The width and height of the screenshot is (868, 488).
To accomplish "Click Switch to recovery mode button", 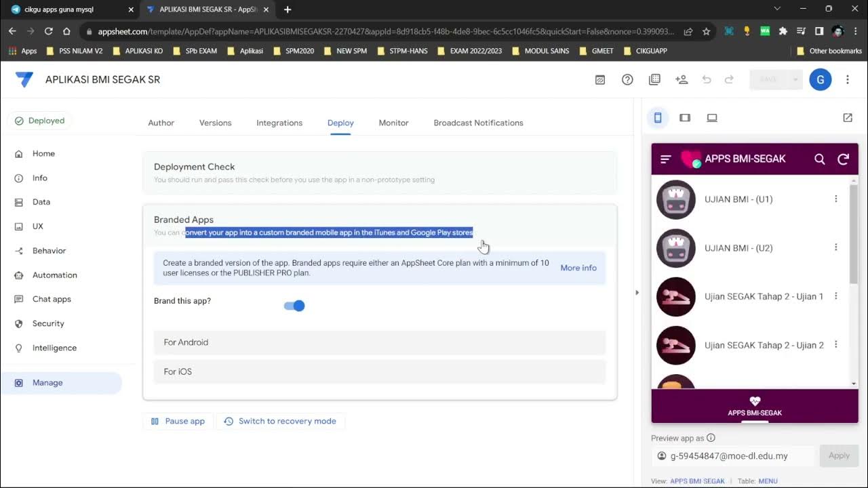I will pos(280,421).
